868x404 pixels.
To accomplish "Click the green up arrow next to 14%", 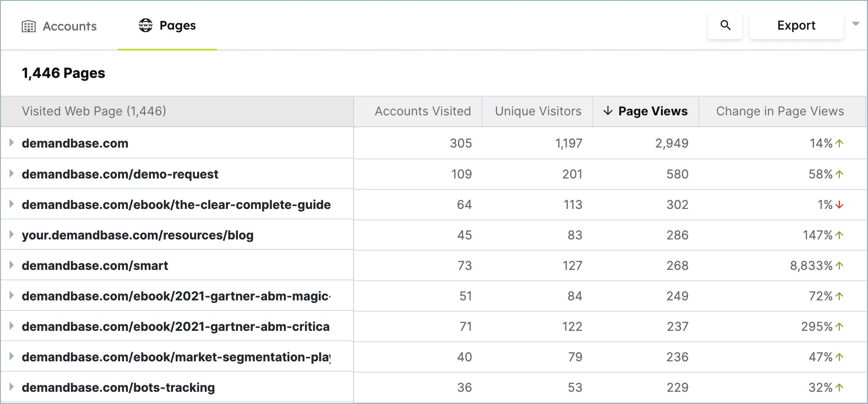I will point(839,143).
